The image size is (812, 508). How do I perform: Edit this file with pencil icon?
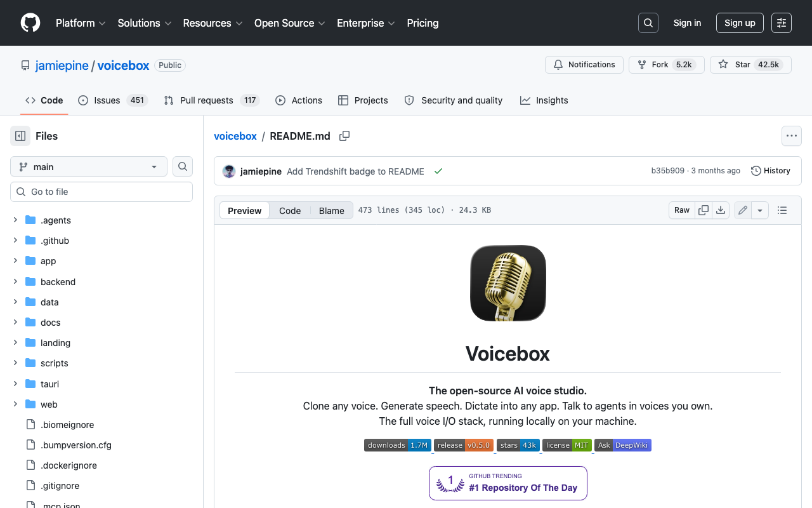point(743,210)
